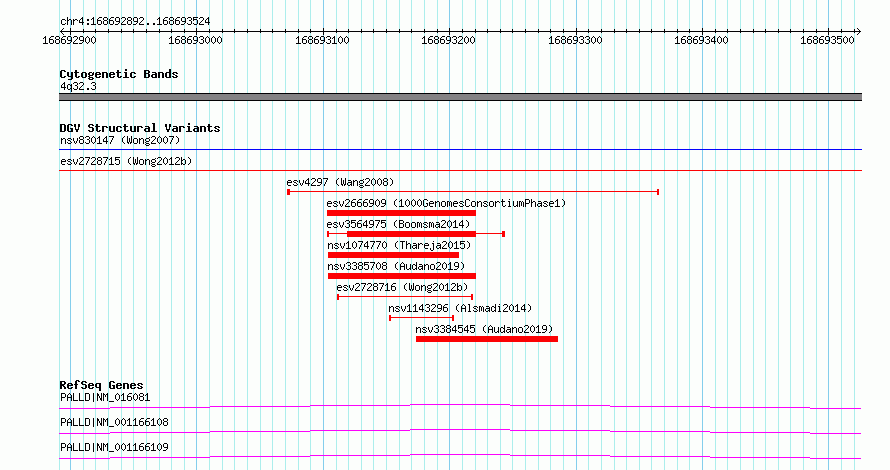Select the magenta line under PALLD|NM_016081
The height and width of the screenshot is (470, 890).
click(460, 406)
